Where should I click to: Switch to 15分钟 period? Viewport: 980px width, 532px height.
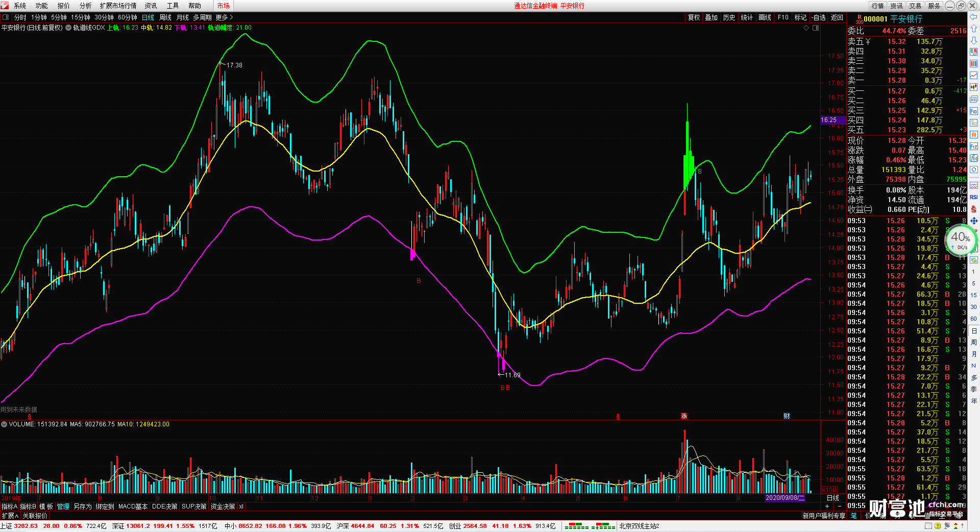(81, 17)
